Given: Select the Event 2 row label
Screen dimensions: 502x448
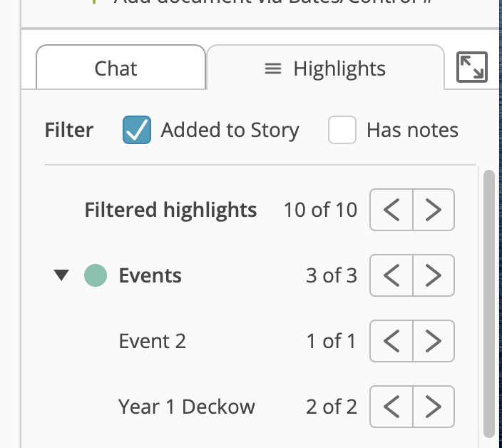Looking at the screenshot, I should (153, 341).
